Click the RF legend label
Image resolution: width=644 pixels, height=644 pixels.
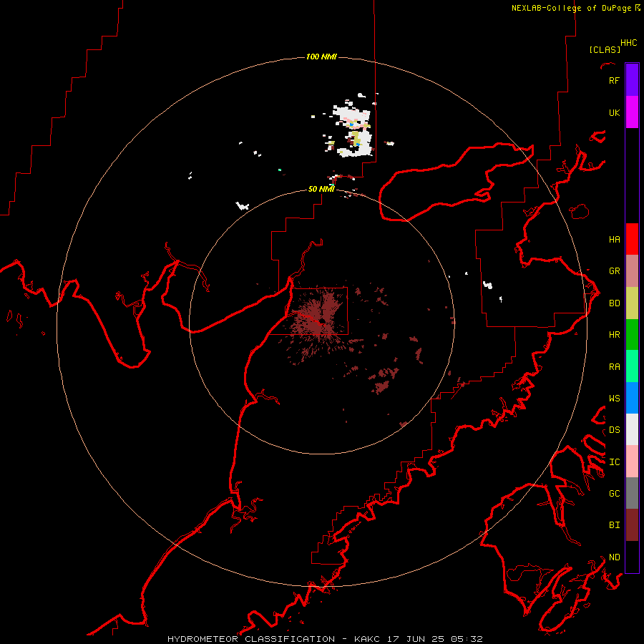tap(614, 80)
